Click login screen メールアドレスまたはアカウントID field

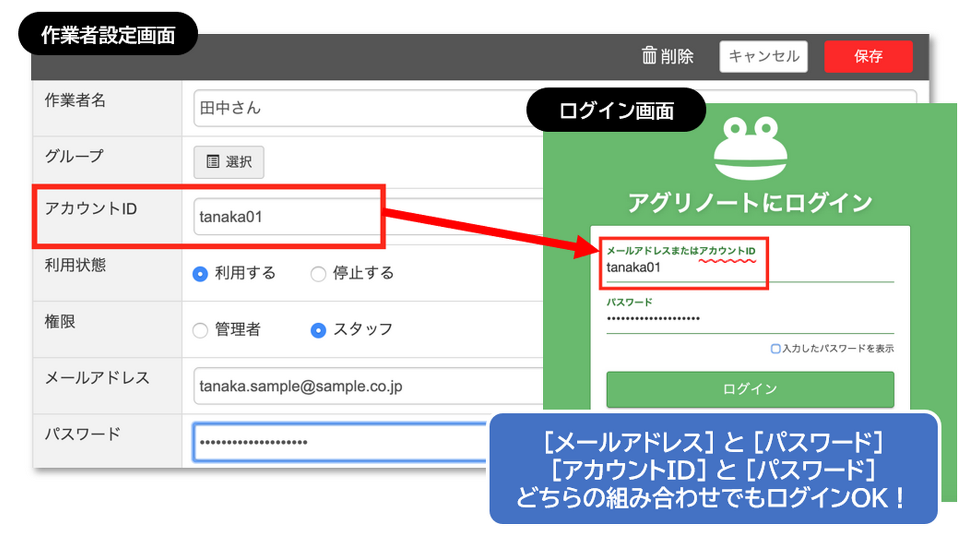[x=750, y=268]
